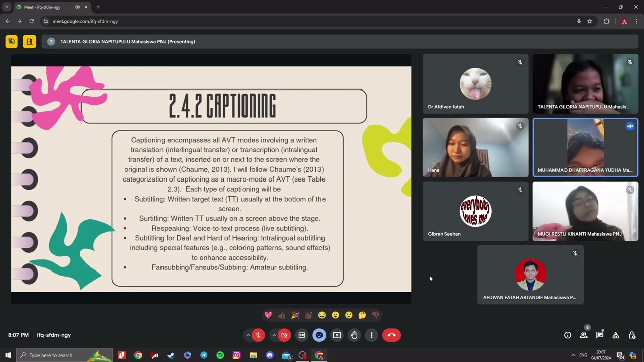Viewport: 644px width, 362px height.
Task: Turn on the camera in Meet
Action: click(284, 335)
